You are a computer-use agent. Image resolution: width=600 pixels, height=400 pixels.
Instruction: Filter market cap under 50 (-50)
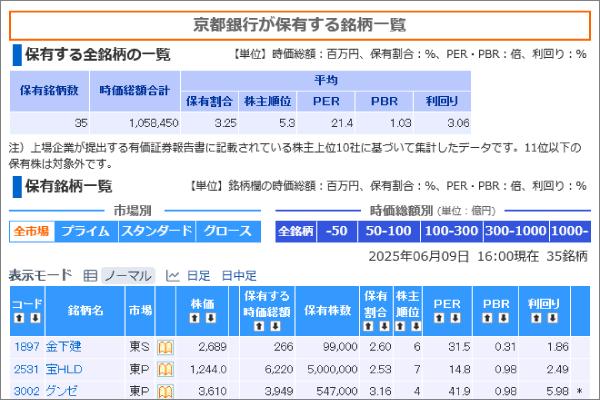[x=337, y=232]
